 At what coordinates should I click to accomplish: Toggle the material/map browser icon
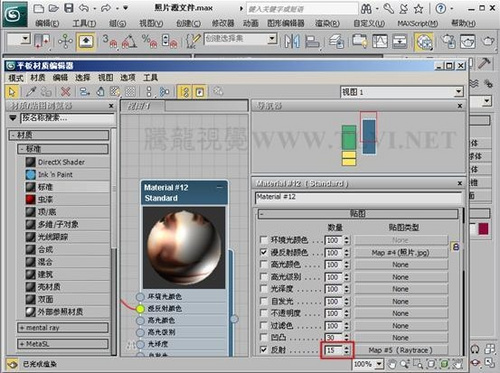(x=184, y=92)
